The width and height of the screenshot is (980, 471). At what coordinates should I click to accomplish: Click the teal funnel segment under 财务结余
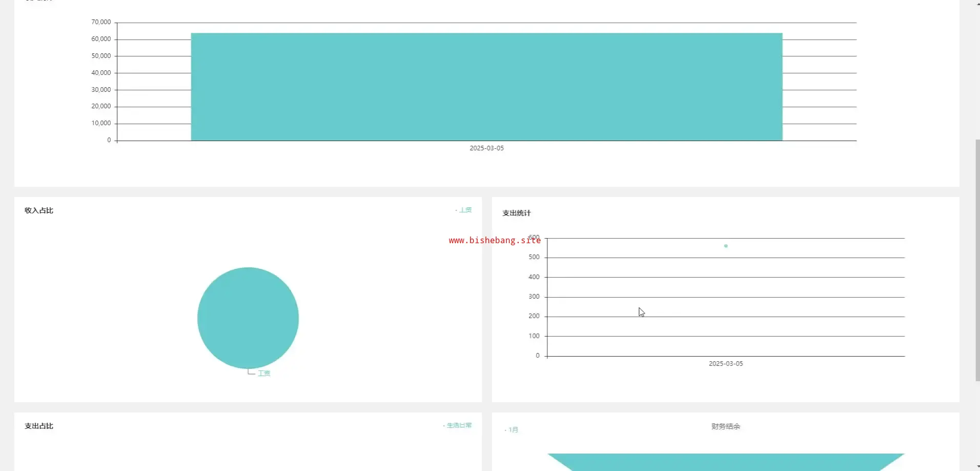[726, 462]
